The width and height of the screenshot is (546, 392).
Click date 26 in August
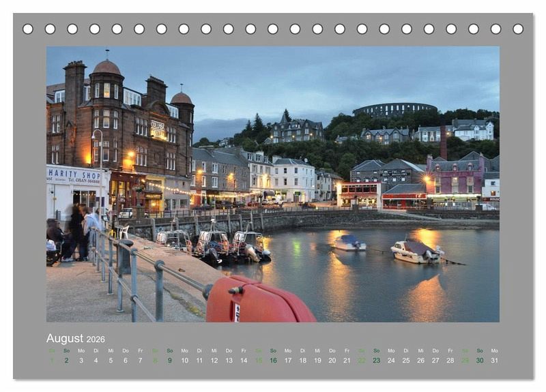coord(420,361)
